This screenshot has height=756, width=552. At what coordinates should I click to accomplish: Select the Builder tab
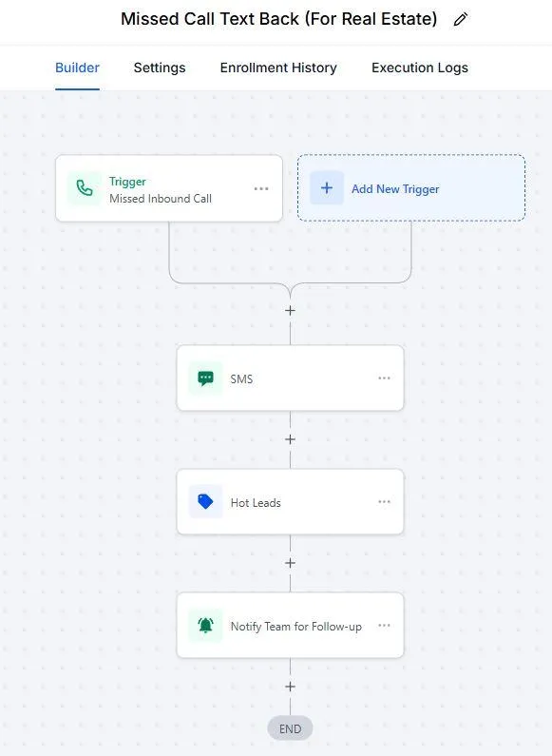tap(77, 68)
